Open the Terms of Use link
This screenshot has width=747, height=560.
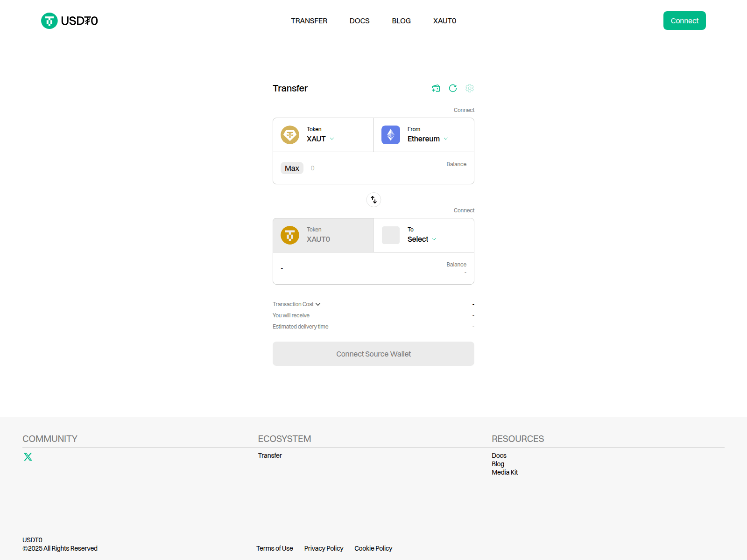pyautogui.click(x=275, y=548)
